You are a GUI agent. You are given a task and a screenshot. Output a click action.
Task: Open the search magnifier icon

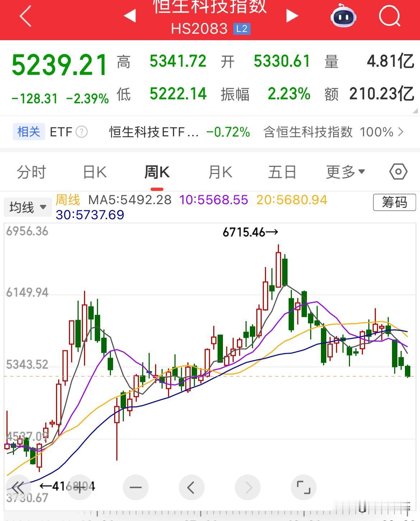(x=389, y=16)
